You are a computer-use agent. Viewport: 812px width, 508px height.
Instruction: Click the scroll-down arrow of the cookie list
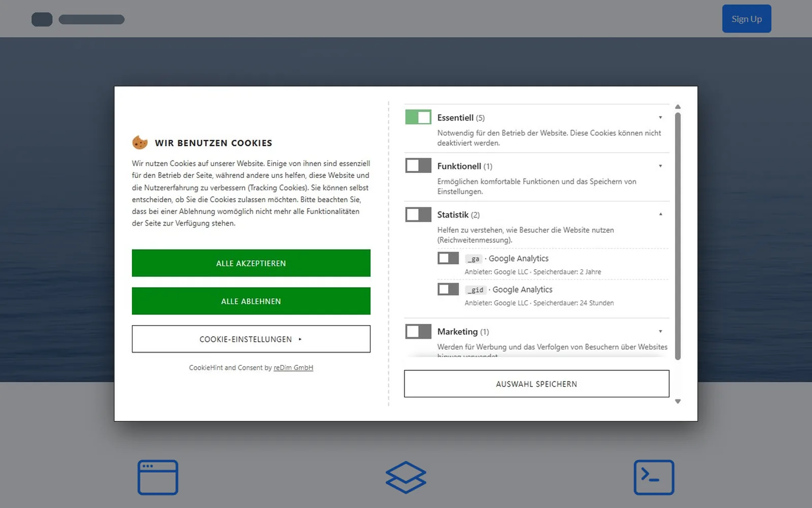point(678,401)
